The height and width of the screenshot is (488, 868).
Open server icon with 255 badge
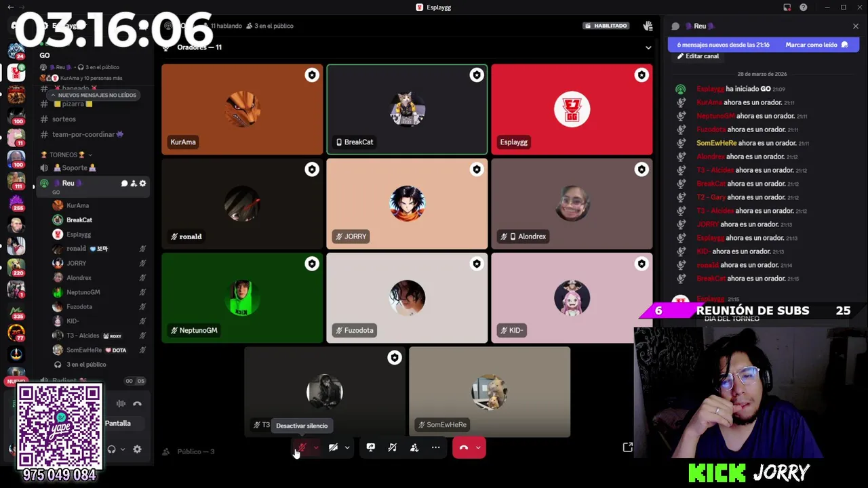pos(16,202)
